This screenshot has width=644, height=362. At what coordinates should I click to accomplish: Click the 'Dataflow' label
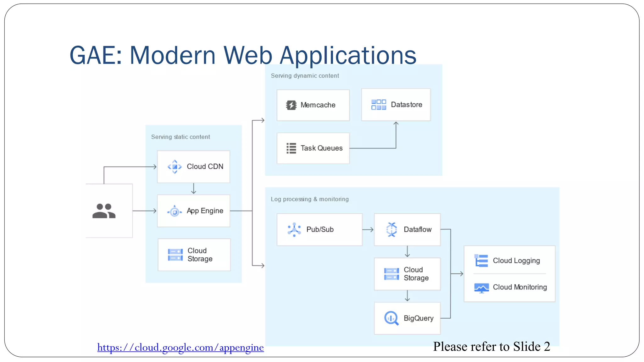418,229
